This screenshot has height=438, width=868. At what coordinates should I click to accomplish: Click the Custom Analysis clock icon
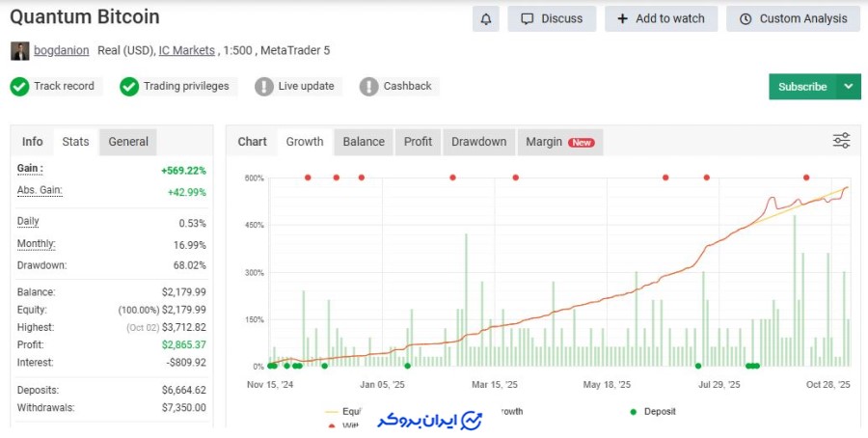coord(746,18)
